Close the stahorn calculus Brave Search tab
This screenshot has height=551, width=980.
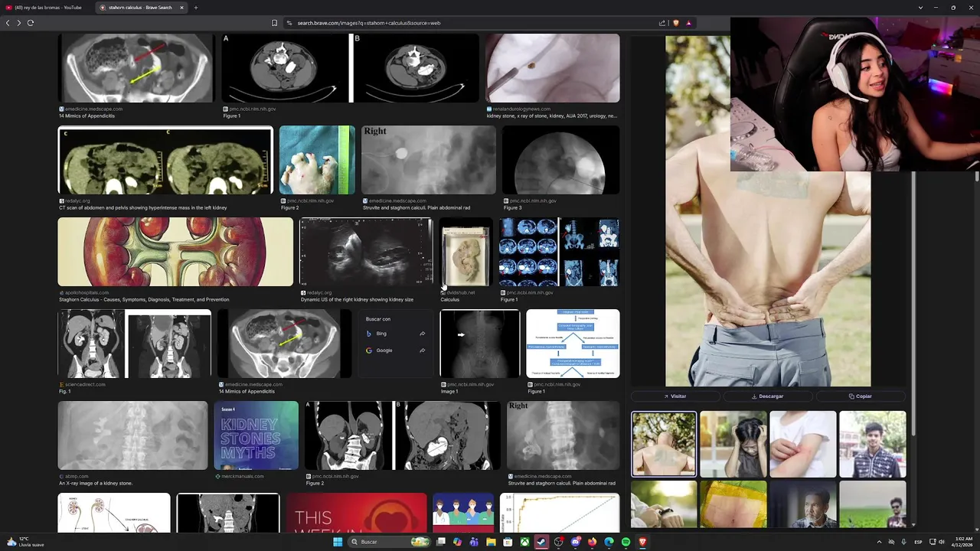tap(181, 8)
